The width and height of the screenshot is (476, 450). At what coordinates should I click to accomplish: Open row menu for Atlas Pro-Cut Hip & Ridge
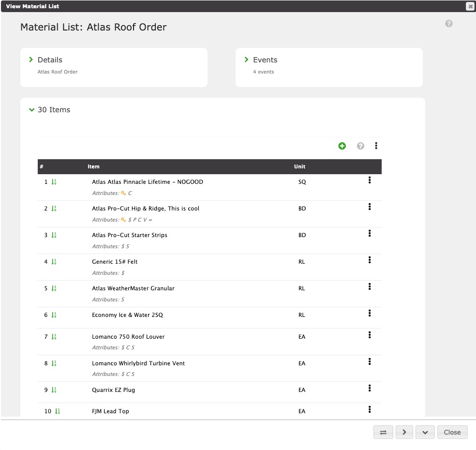point(369,207)
